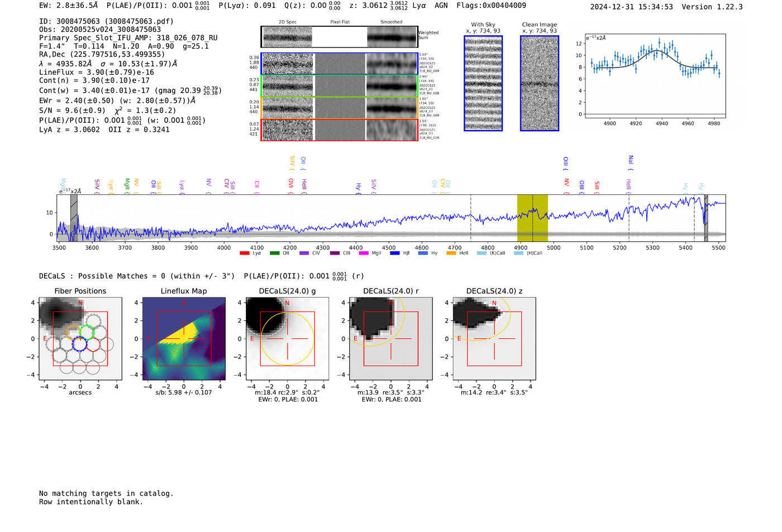Click the m:13.9 re:3.5" caption
Screen dimensions: 782x532
[391, 392]
